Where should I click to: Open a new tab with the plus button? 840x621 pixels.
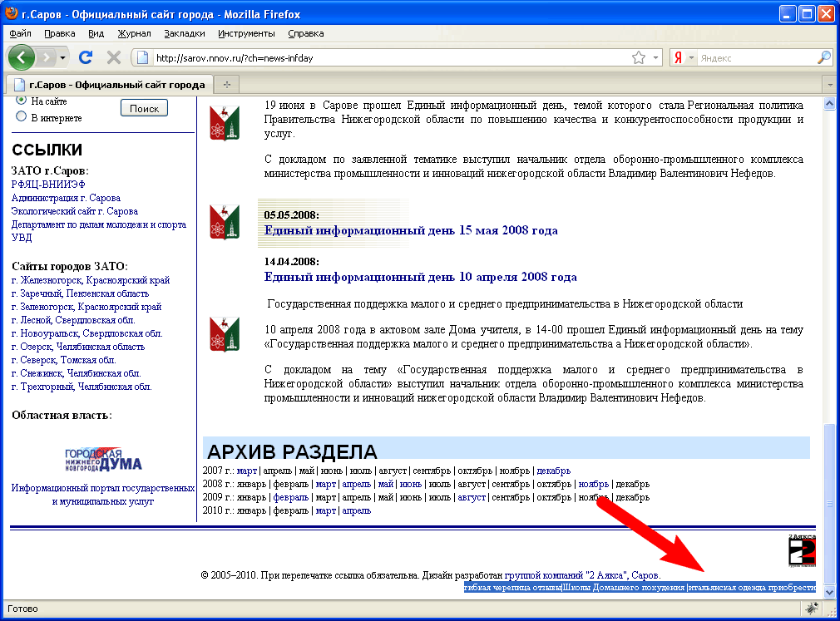(226, 85)
